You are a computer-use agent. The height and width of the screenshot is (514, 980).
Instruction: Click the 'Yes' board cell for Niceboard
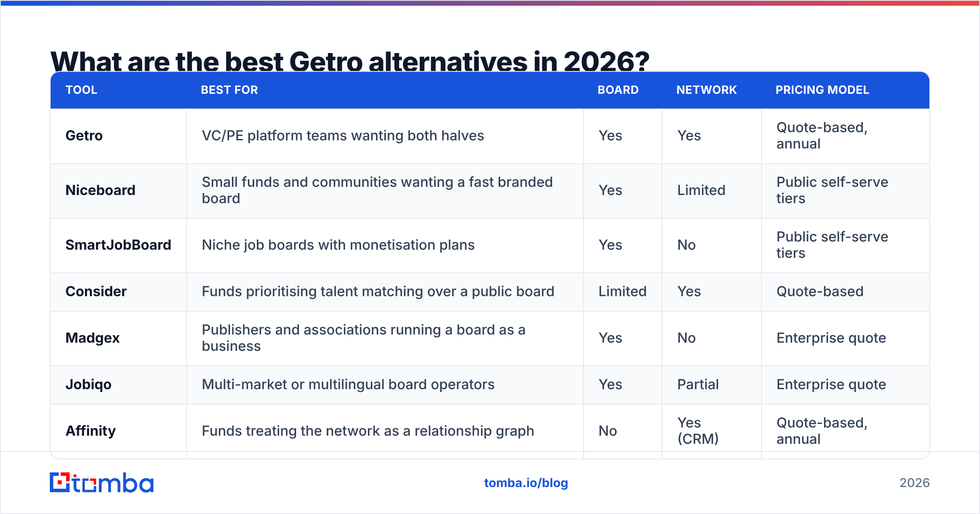click(x=610, y=190)
